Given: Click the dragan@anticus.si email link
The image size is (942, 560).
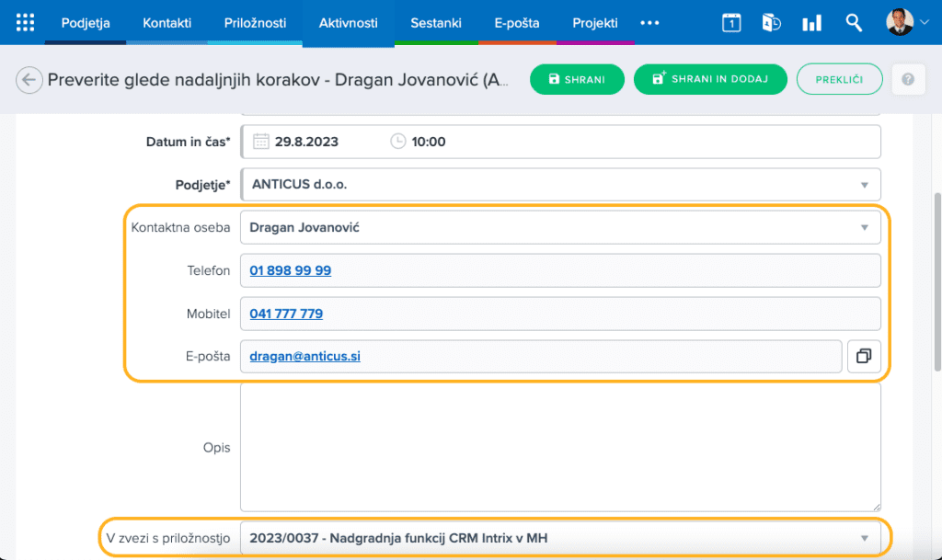Looking at the screenshot, I should pyautogui.click(x=303, y=356).
